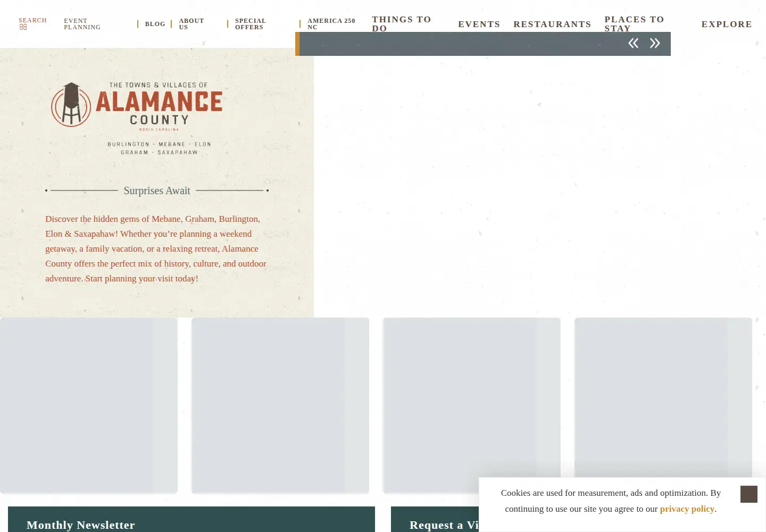766x532 pixels.
Task: Open the Blog menu item
Action: 155,24
